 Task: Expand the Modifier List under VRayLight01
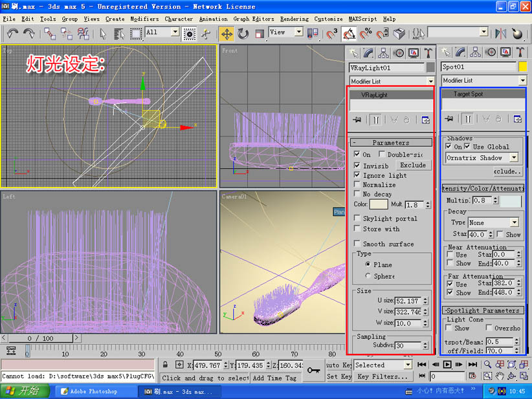pos(431,81)
